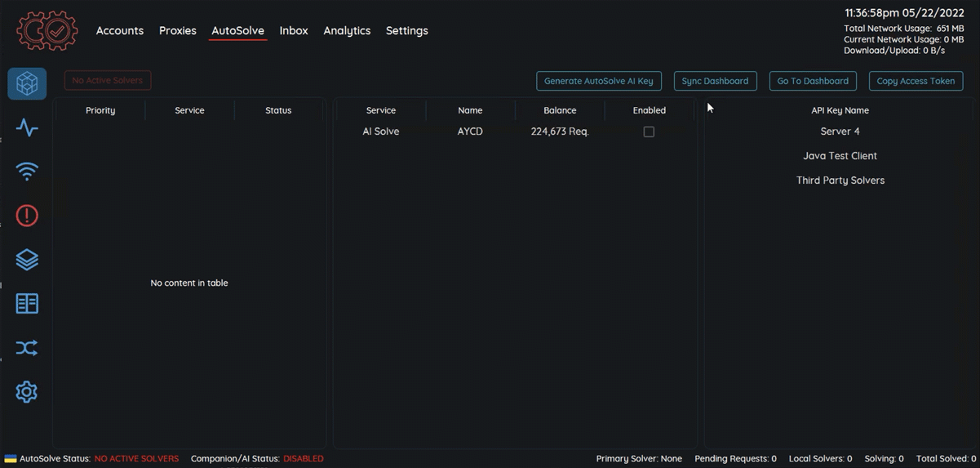This screenshot has height=468, width=980.
Task: Click the gear-and-checkmark app logo
Action: (x=47, y=31)
